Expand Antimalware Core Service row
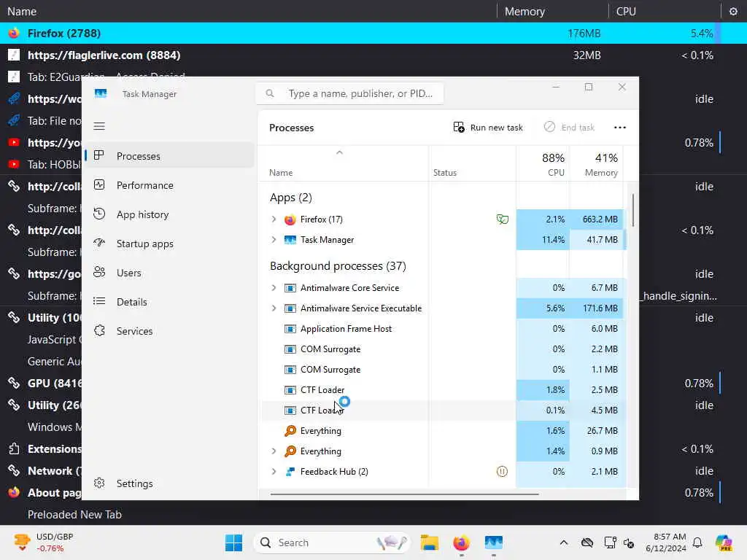 pyautogui.click(x=274, y=287)
